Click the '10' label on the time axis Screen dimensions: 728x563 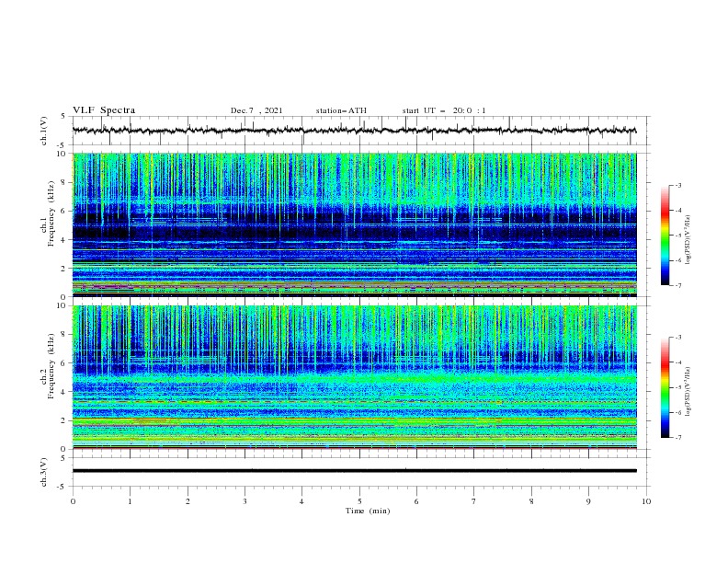pos(646,501)
